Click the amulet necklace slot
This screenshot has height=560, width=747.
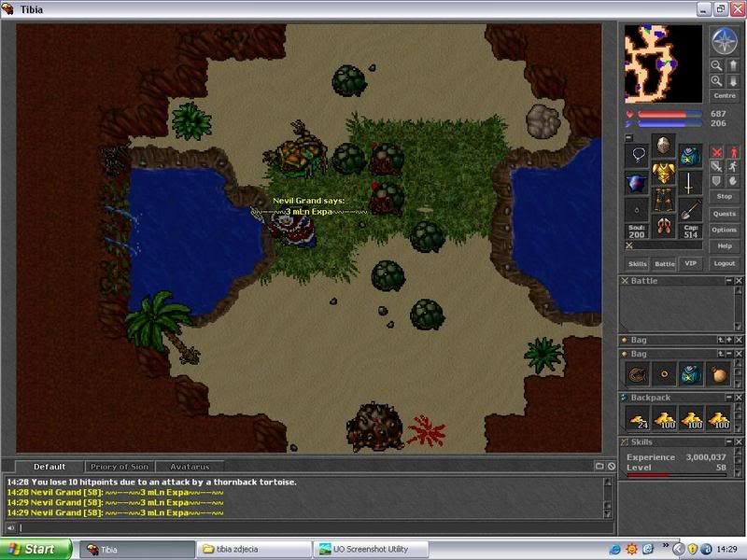[637, 155]
